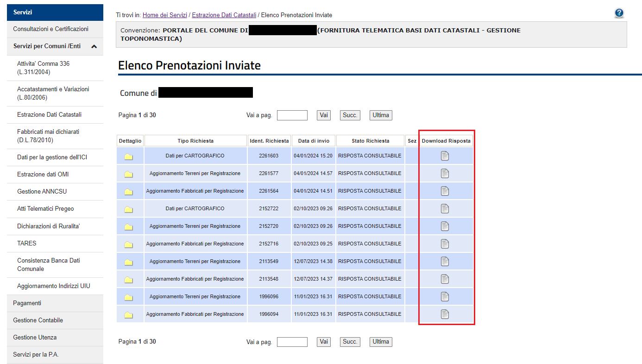Collapse the Servizi per Comuni /Enti section
The image size is (642, 364).
pyautogui.click(x=94, y=46)
